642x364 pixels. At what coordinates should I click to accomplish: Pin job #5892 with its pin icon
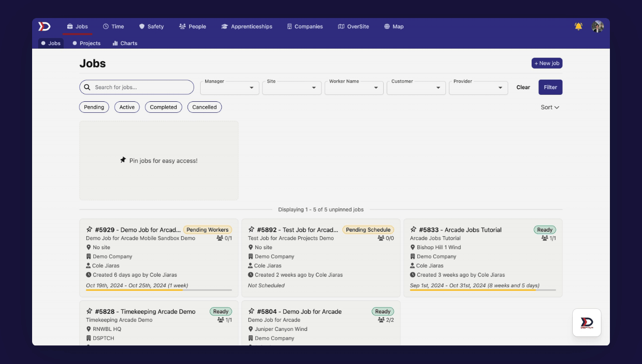click(251, 230)
